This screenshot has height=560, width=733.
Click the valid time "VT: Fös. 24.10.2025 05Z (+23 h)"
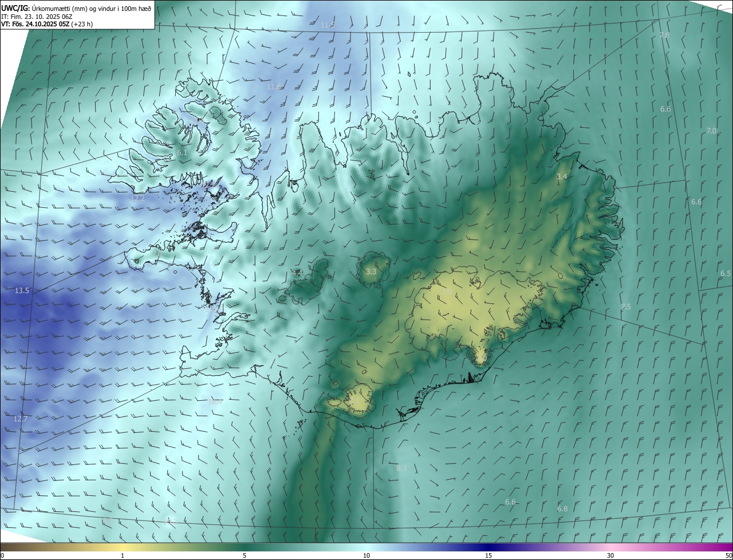[46, 24]
